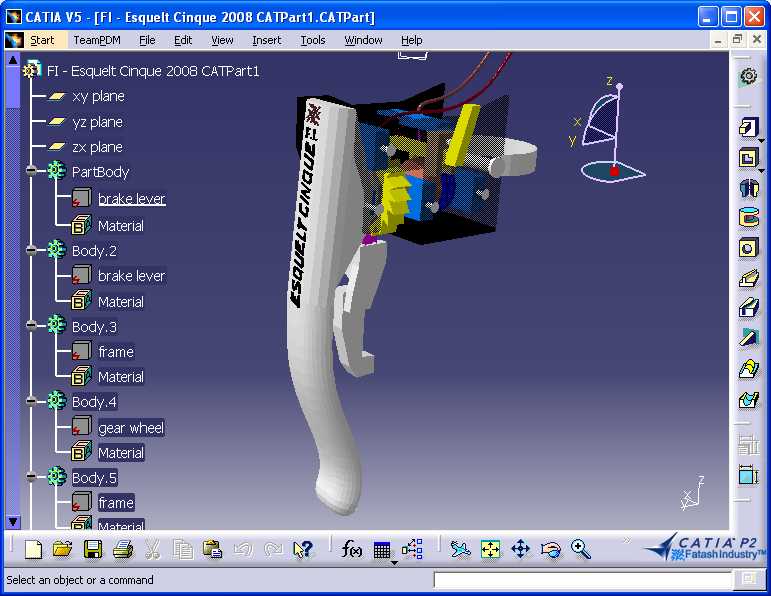Click the workbench gear icon at top right
This screenshot has width=771, height=596.
748,76
